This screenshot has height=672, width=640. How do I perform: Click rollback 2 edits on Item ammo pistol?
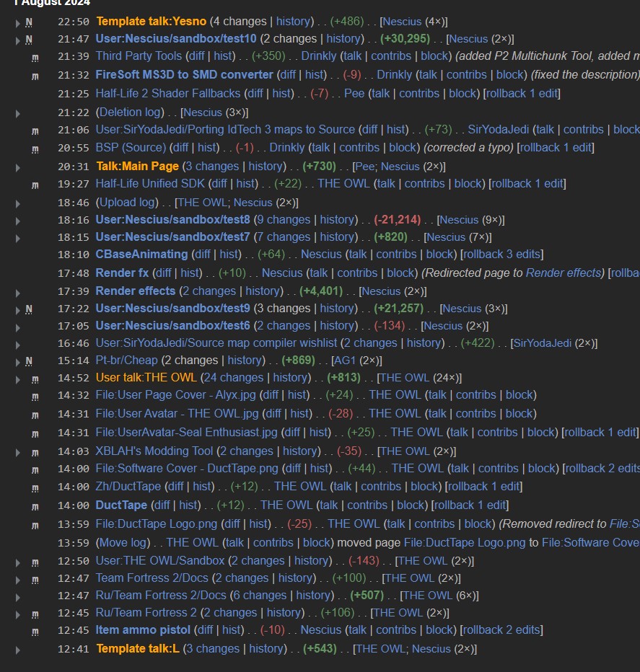coord(501,629)
